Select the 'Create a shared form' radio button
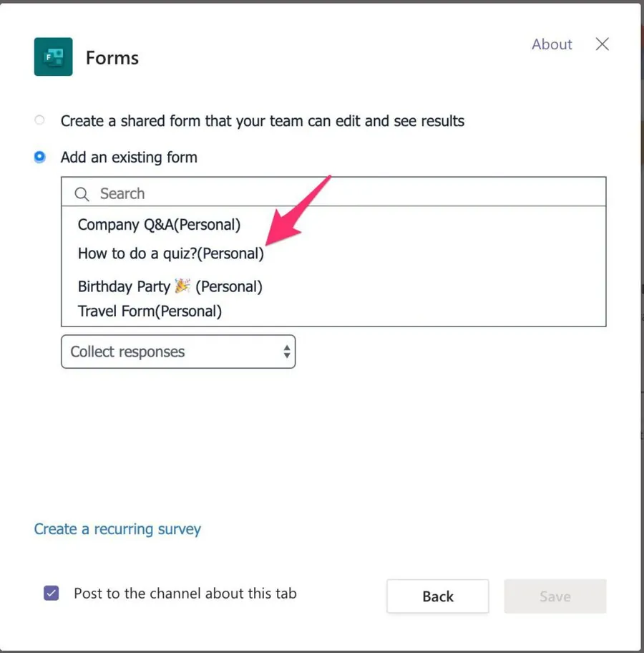This screenshot has width=644, height=653. coord(40,120)
